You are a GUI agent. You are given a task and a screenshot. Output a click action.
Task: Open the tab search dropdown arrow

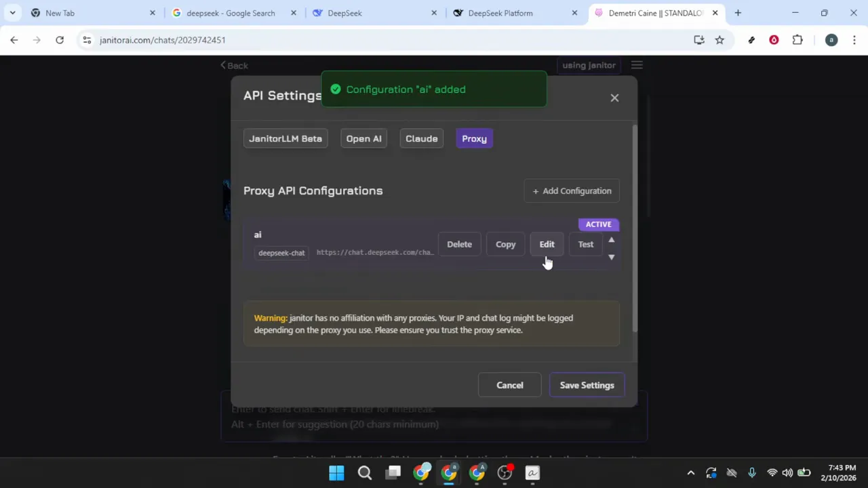(12, 13)
